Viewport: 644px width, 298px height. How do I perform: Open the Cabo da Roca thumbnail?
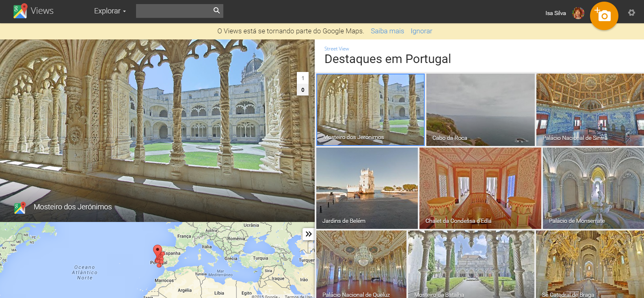point(480,110)
